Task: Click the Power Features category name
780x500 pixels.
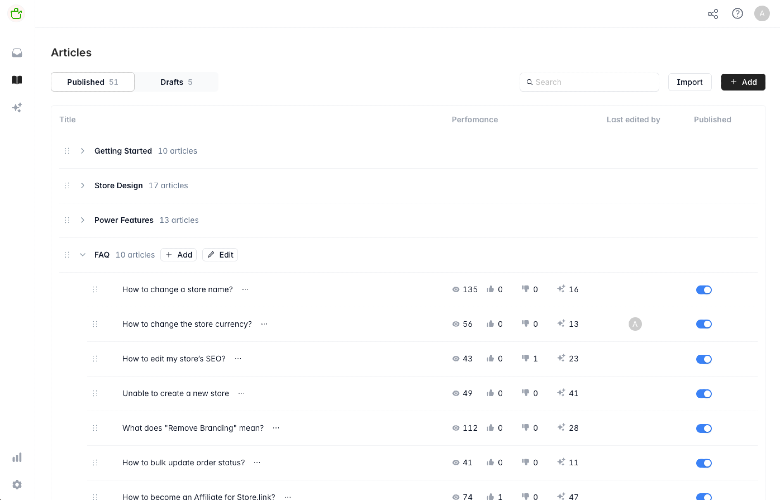Action: pyautogui.click(x=124, y=220)
